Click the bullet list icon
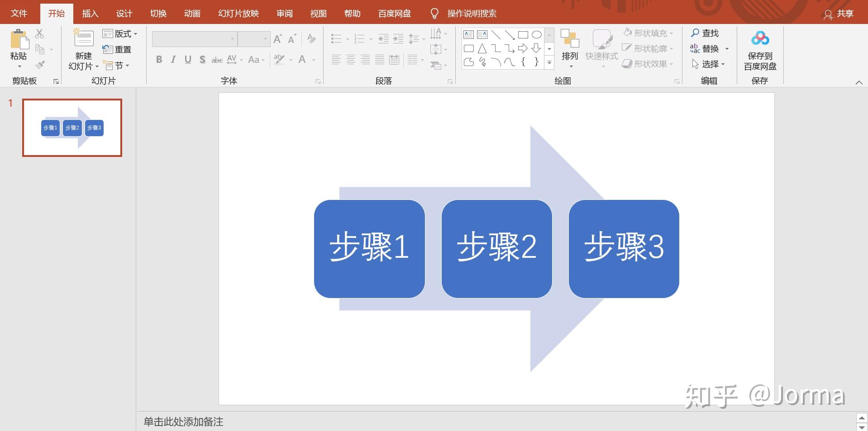 tap(336, 39)
